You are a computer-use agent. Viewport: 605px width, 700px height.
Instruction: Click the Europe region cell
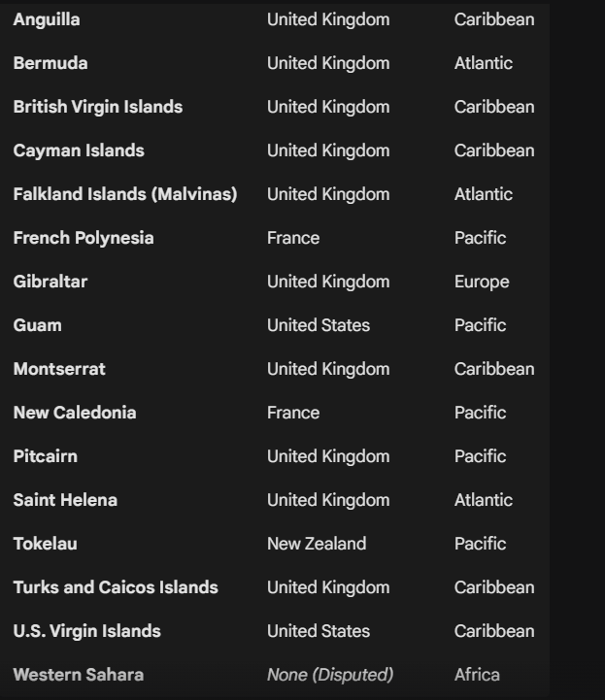pos(482,282)
